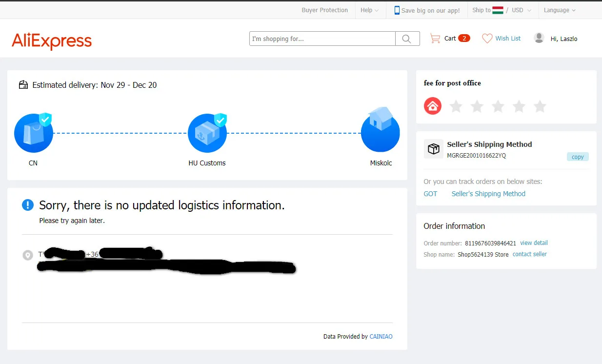Screen dimensions: 602x364
Task: Open the shopping cart icon
Action: [435, 38]
